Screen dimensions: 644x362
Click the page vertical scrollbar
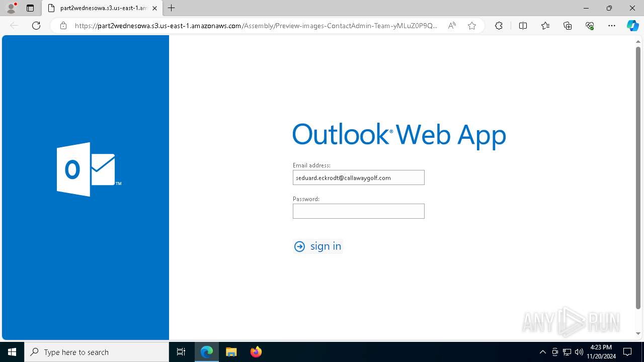pos(638,178)
